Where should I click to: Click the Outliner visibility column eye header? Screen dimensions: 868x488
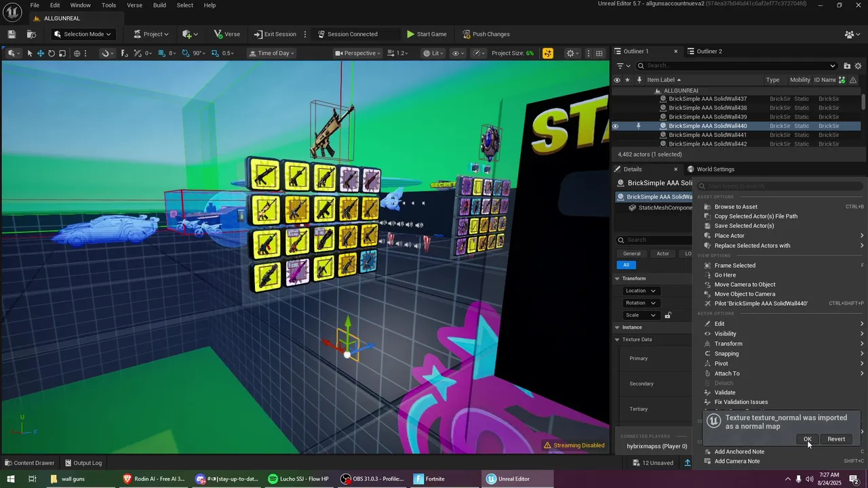pos(616,80)
